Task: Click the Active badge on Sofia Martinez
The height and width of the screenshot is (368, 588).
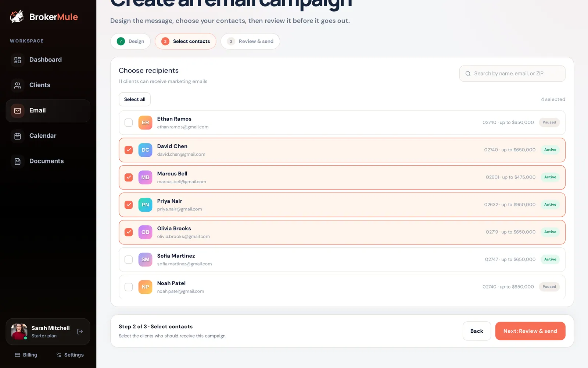Action: click(550, 259)
